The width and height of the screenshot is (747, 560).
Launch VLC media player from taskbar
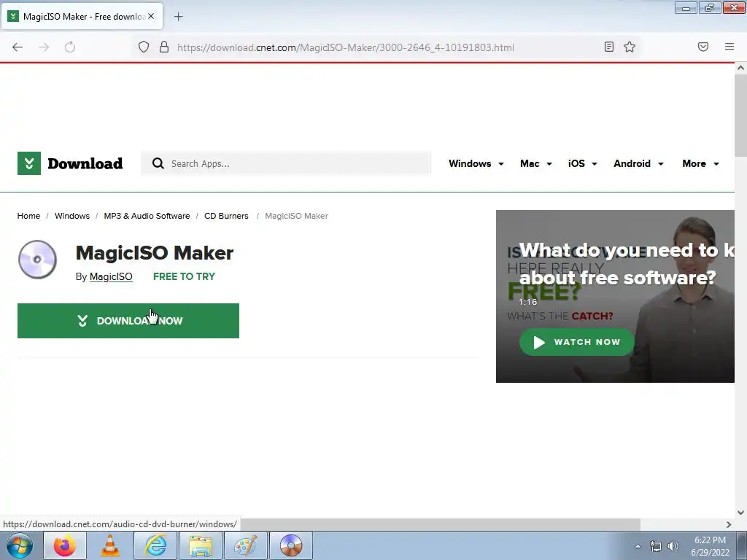coord(110,545)
